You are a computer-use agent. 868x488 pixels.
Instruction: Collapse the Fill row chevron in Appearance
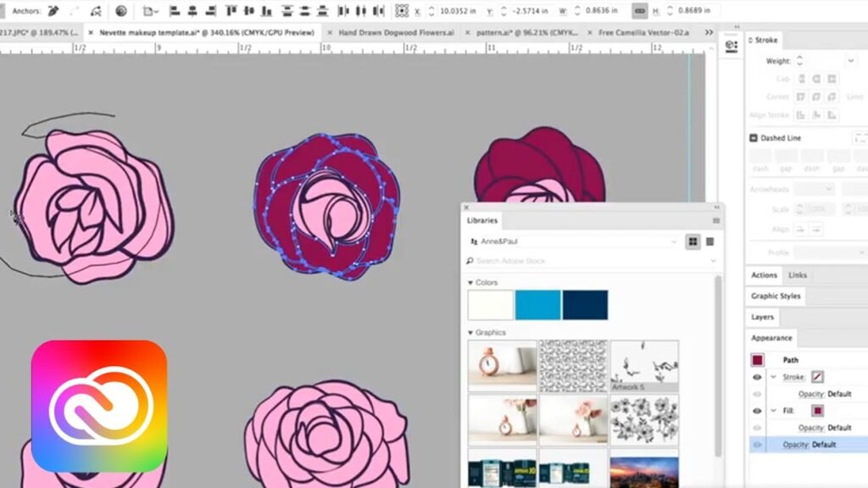point(773,411)
